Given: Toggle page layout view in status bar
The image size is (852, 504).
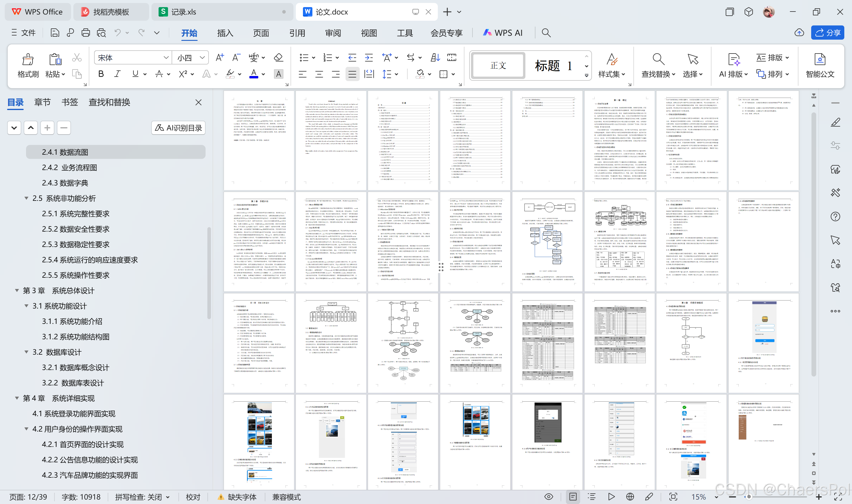Looking at the screenshot, I should (573, 497).
